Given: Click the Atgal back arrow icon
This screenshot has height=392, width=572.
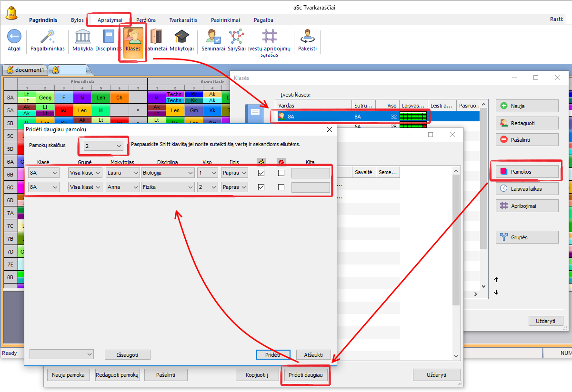Looking at the screenshot, I should tap(14, 37).
